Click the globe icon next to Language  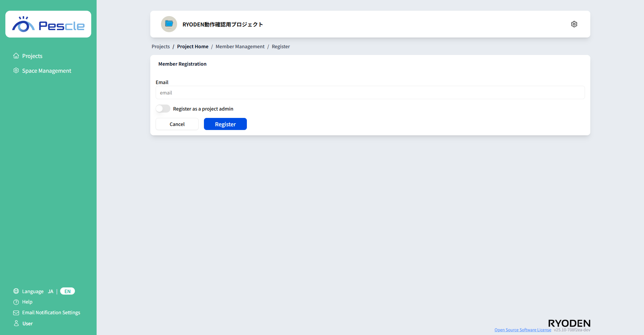pos(16,291)
